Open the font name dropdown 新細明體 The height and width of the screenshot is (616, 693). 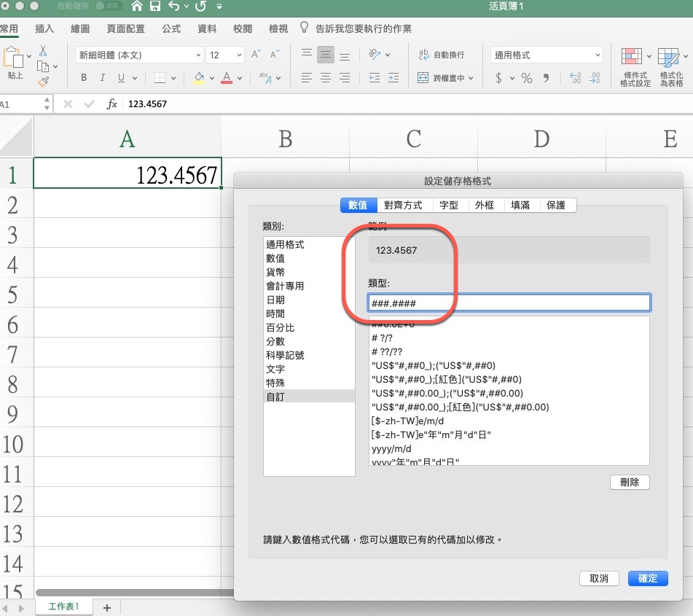(x=139, y=55)
